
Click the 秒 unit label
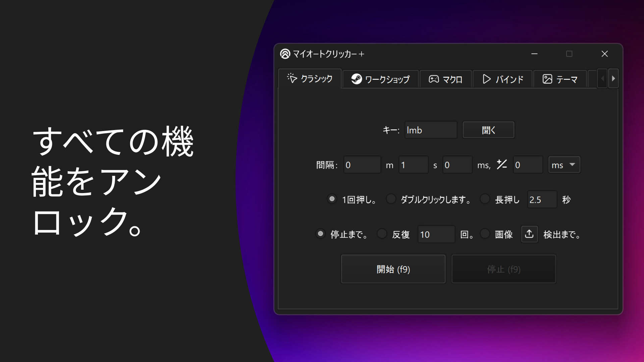567,200
